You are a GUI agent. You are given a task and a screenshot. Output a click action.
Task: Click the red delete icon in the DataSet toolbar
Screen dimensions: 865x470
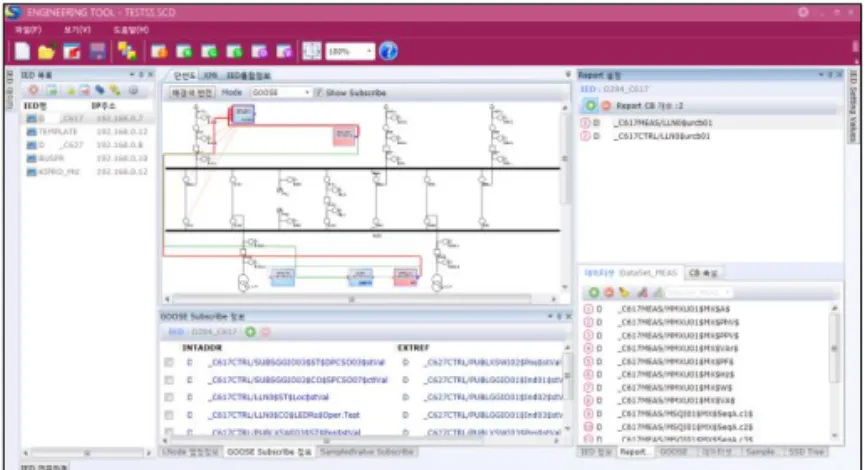pos(608,292)
